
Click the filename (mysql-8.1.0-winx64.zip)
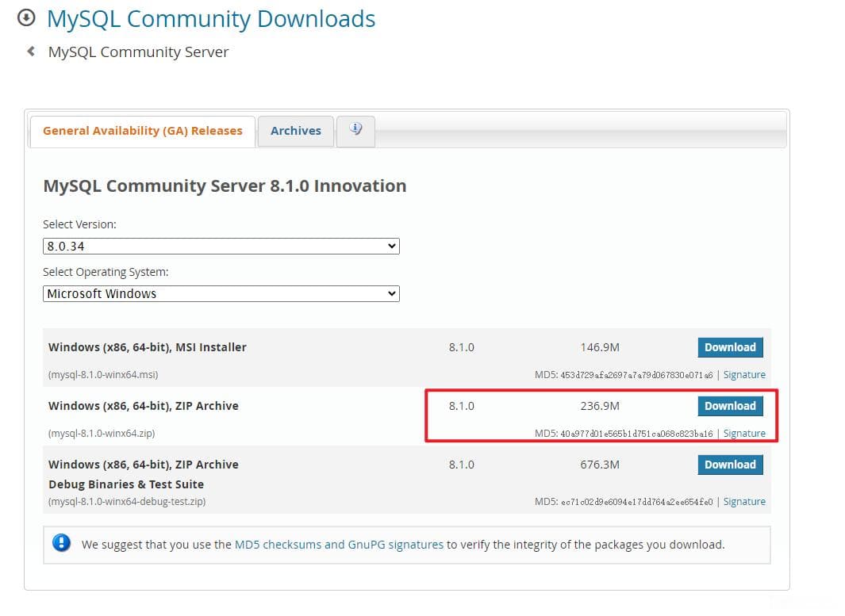pos(102,434)
